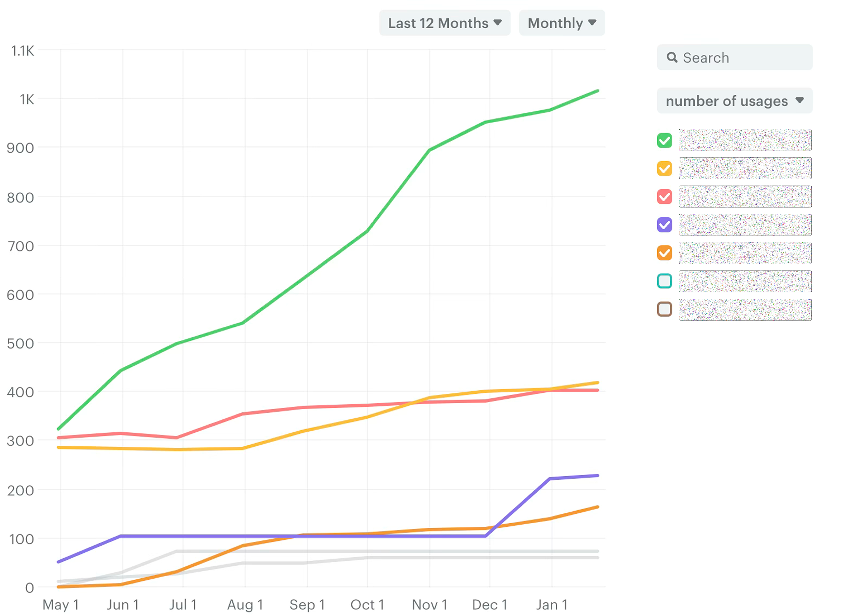Click the green line's end point on chart
859x616 pixels.
click(597, 91)
